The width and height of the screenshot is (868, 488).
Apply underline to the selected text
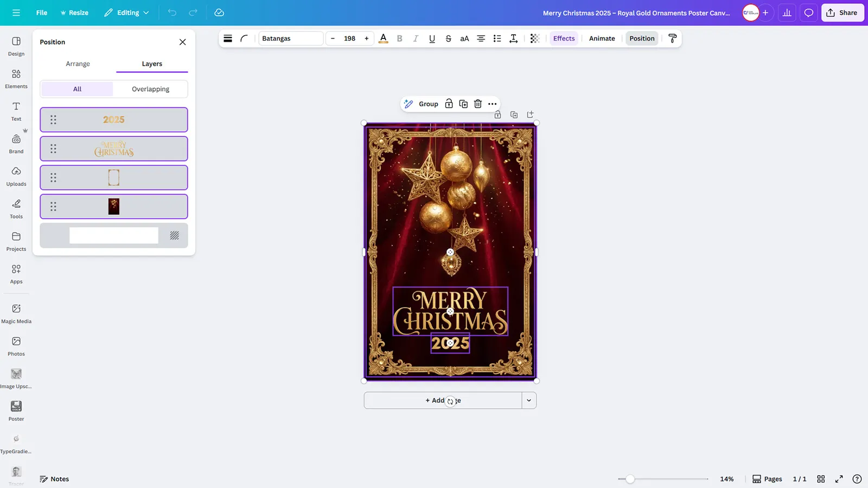(x=432, y=38)
